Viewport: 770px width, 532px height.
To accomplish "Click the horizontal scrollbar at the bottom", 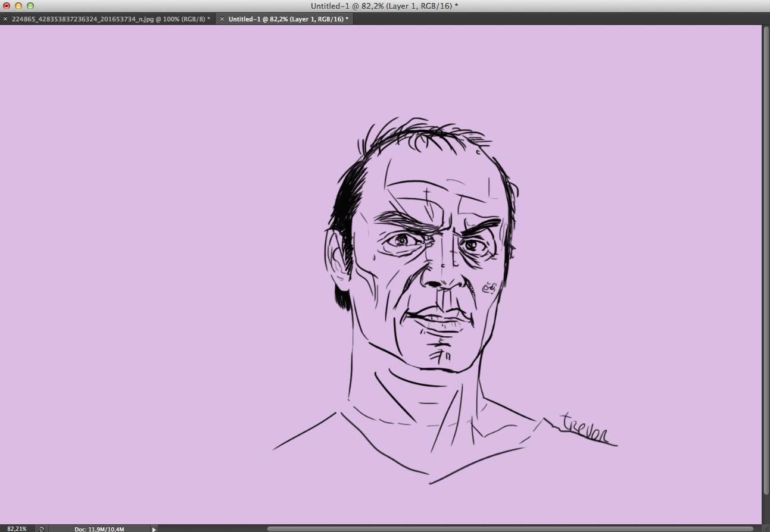I will [x=510, y=528].
